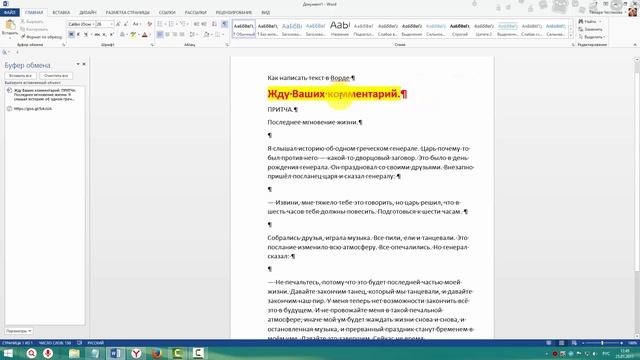Image resolution: width=640 pixels, height=360 pixels.
Task: Switch to the РАССЫЛКИ (Mailings) tab
Action: pyautogui.click(x=196, y=13)
